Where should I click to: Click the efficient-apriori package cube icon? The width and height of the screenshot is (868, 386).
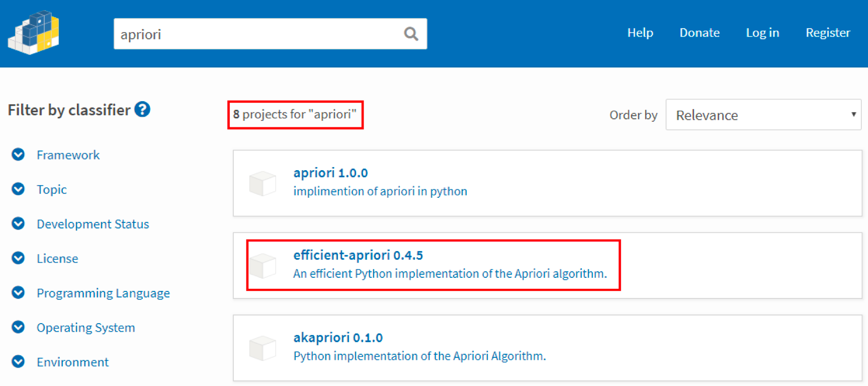coord(263,266)
